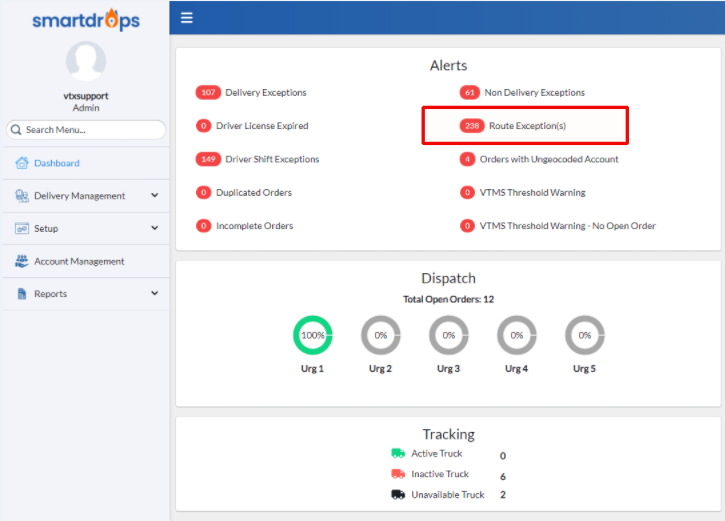Click the 0 badge beside 'VTMS Threshold Warning'
The image size is (725, 521).
coord(467,192)
